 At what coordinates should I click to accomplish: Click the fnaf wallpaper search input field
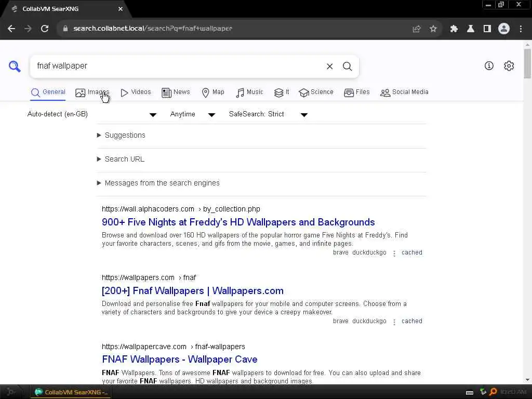point(178,66)
